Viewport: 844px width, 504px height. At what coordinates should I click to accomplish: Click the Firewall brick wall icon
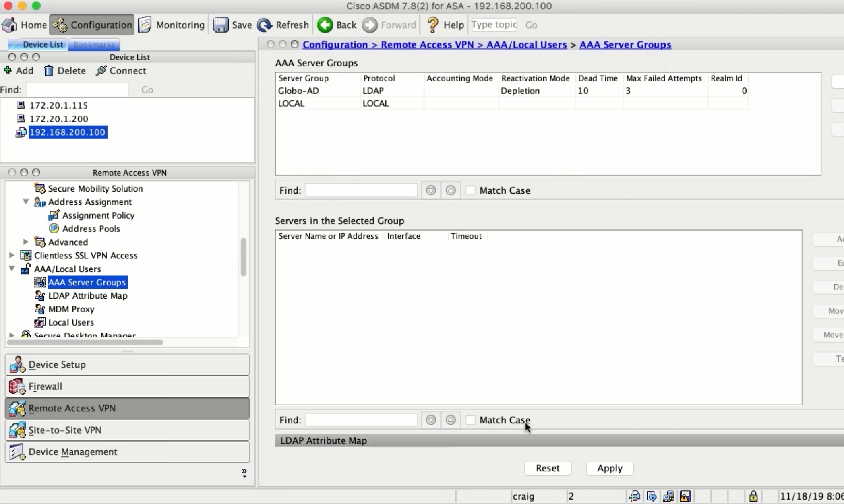(17, 386)
